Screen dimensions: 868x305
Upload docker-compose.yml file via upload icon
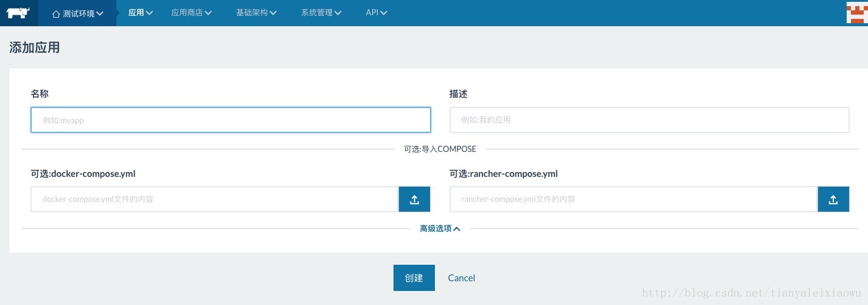coord(414,199)
